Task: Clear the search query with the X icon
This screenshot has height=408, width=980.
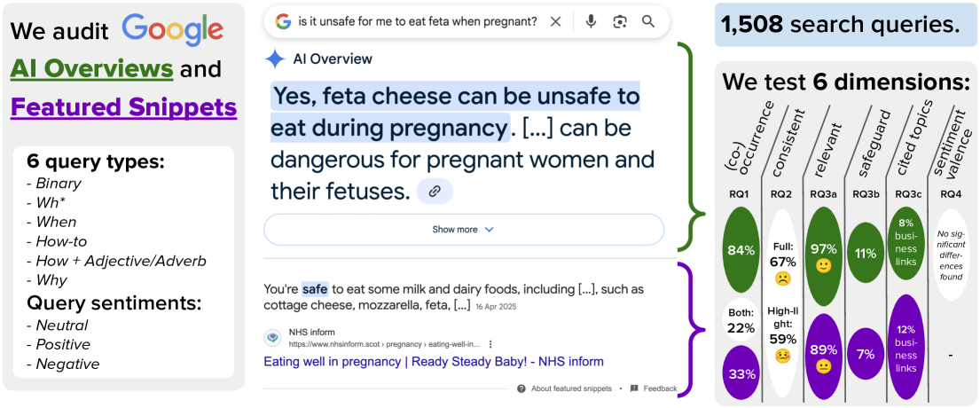Action: click(556, 21)
